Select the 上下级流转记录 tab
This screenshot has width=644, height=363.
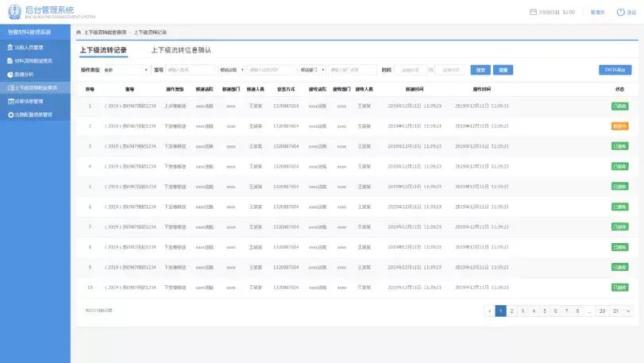[103, 50]
